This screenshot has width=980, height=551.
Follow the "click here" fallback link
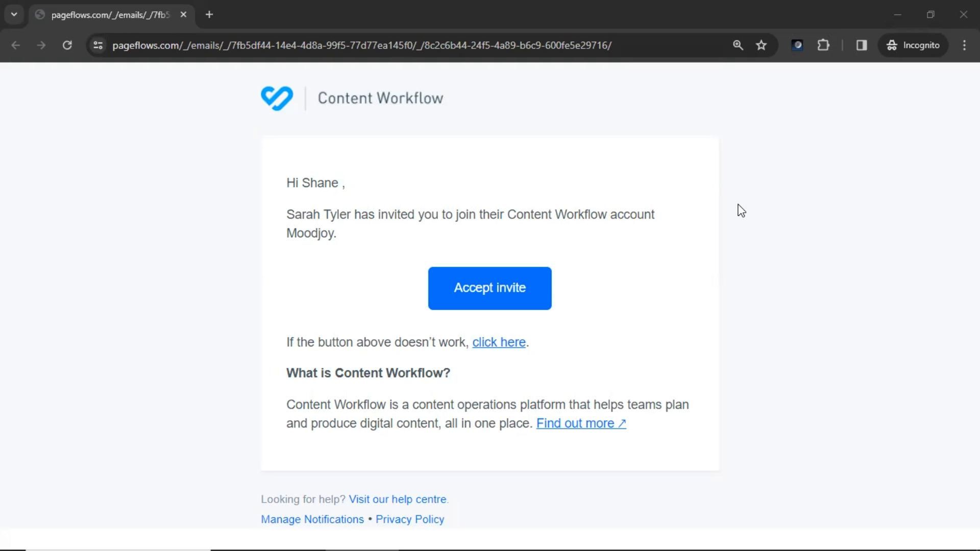click(498, 342)
